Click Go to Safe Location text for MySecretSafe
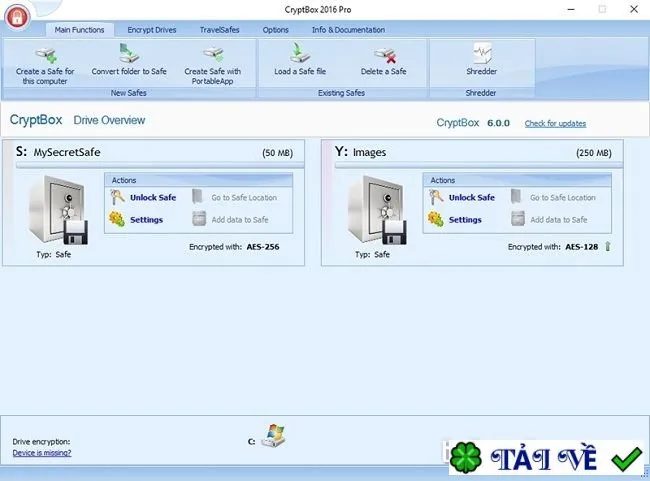Image resolution: width=650 pixels, height=481 pixels. 244,198
